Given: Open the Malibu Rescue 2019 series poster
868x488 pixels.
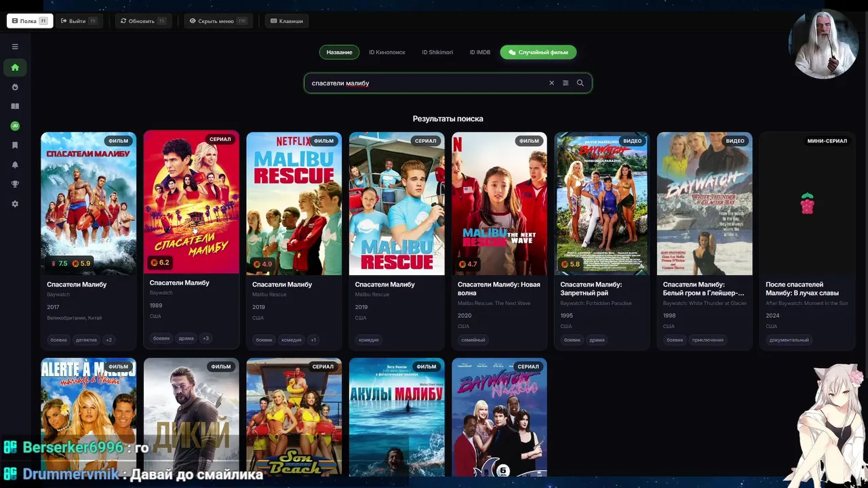Looking at the screenshot, I should coord(397,203).
